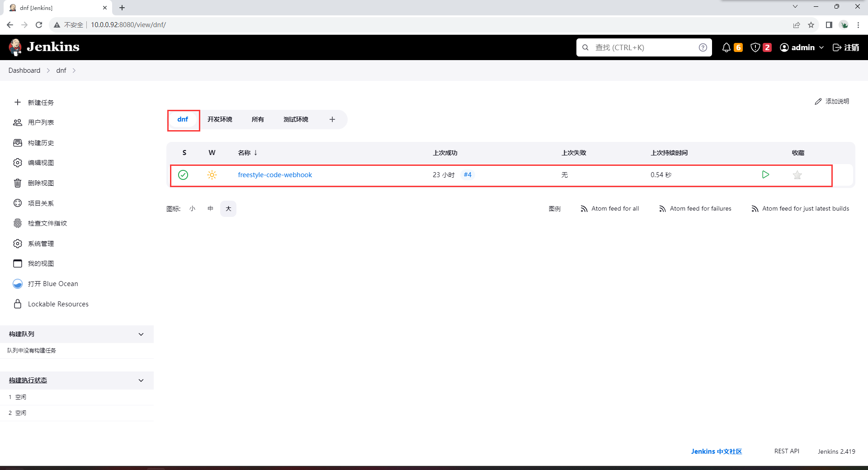Image resolution: width=868 pixels, height=470 pixels.
Task: Focus the 查找 search input field
Action: pos(644,47)
